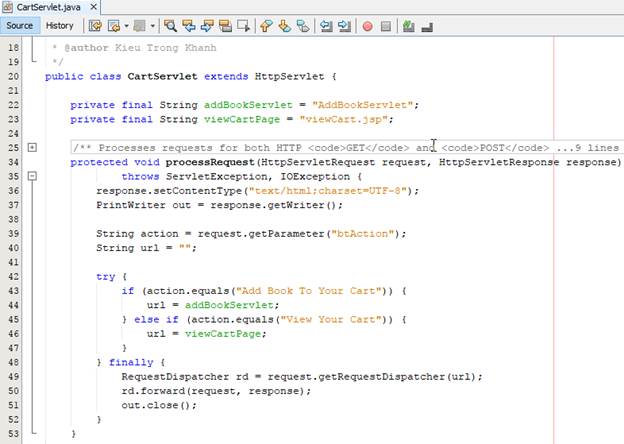Click line number 42 in the gutter
Screen dimensions: 624x444
coord(13,277)
